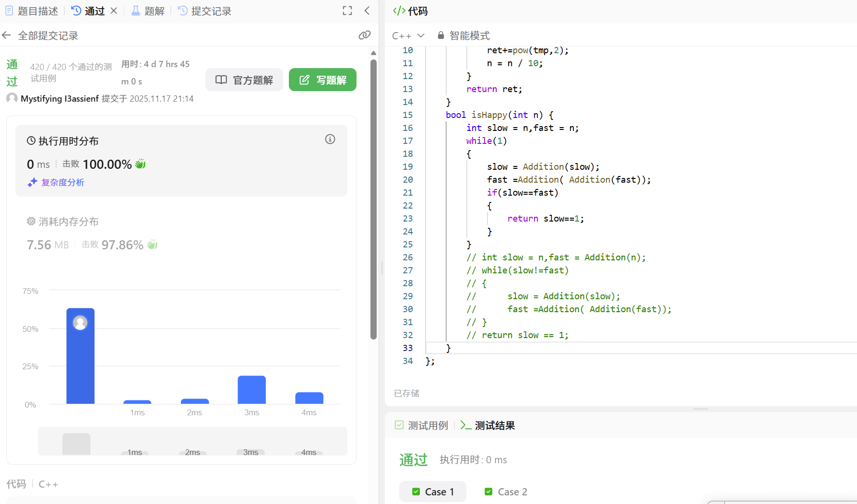Open the 官方题解 button
This screenshot has width=857, height=504.
(x=244, y=80)
